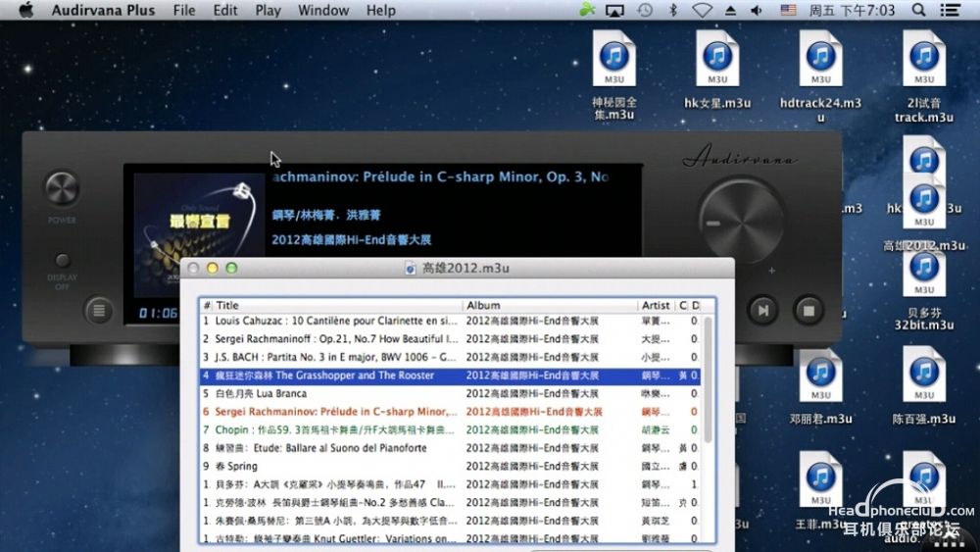Select track Chopin 作品59 in playlist
This screenshot has width=980, height=552.
pyautogui.click(x=450, y=429)
